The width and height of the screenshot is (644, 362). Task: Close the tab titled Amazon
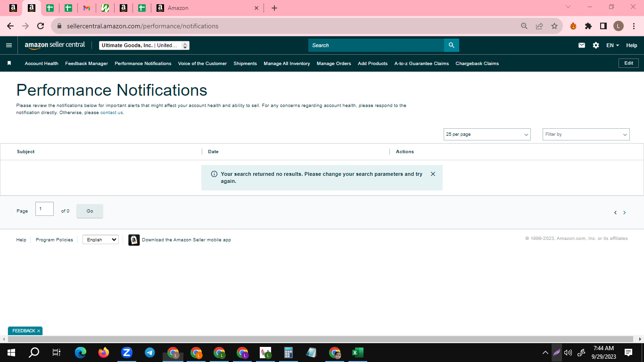click(x=256, y=8)
